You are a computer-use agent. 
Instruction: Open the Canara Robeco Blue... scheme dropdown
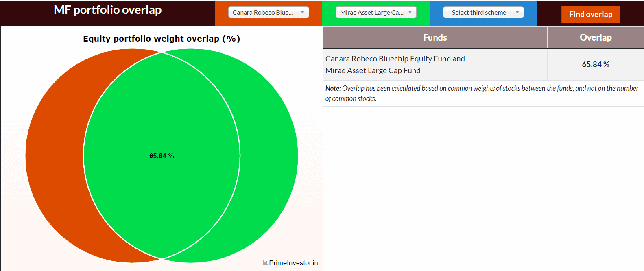(x=269, y=12)
